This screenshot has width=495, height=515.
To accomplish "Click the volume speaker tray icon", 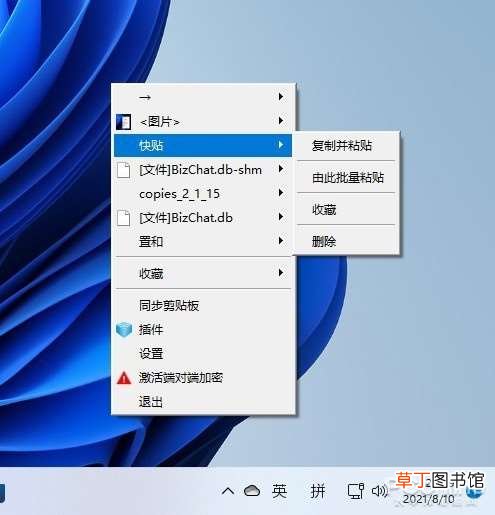I will point(380,491).
